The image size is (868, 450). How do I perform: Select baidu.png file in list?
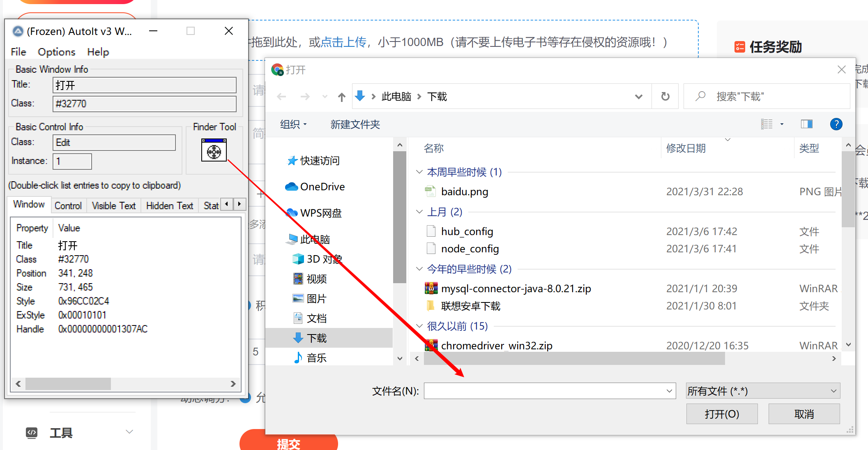tap(464, 192)
